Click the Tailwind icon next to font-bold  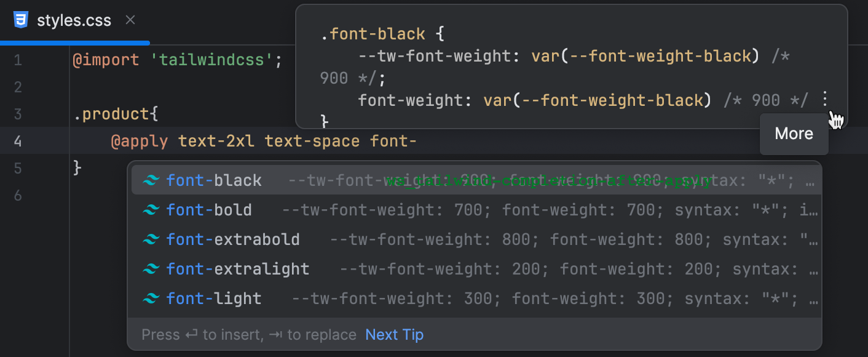151,210
